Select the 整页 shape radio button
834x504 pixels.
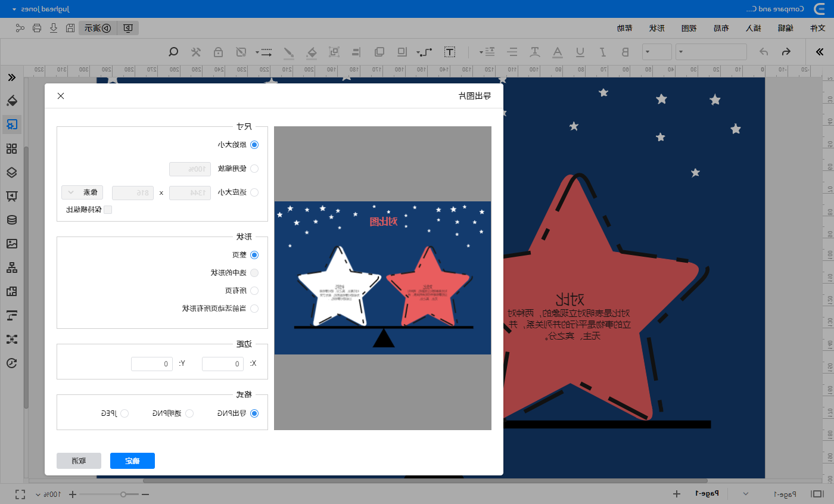tap(254, 254)
